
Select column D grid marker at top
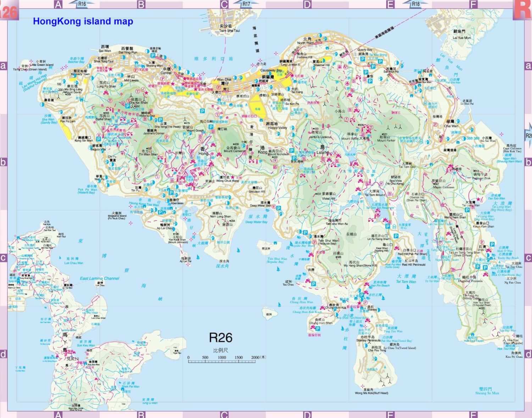click(x=307, y=4)
